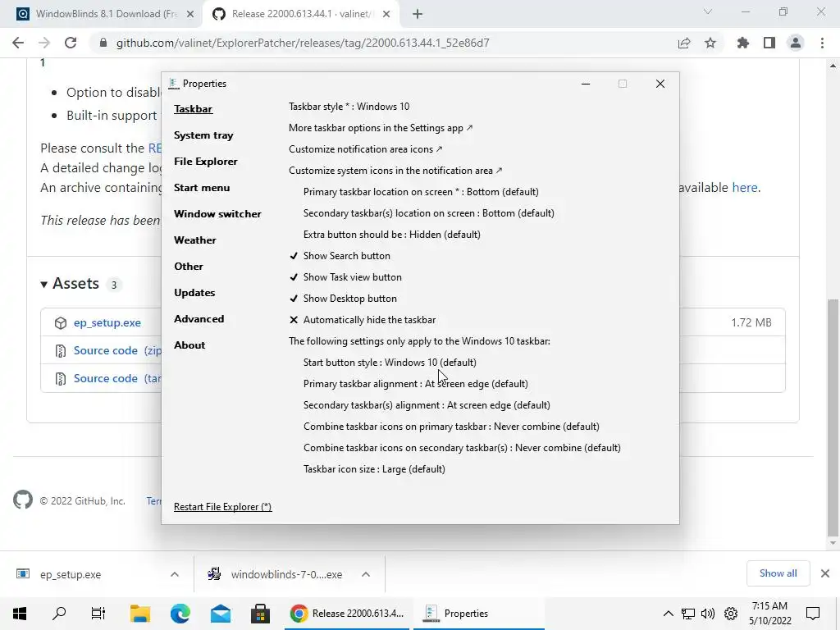
Task: Open ep_setup.exe download options chevron
Action: click(x=175, y=574)
